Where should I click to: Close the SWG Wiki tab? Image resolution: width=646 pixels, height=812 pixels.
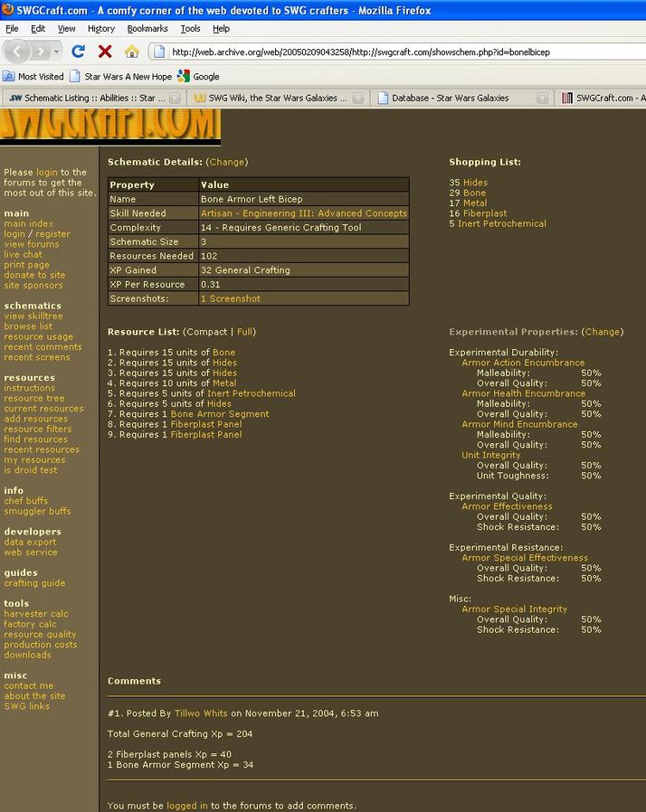click(358, 98)
